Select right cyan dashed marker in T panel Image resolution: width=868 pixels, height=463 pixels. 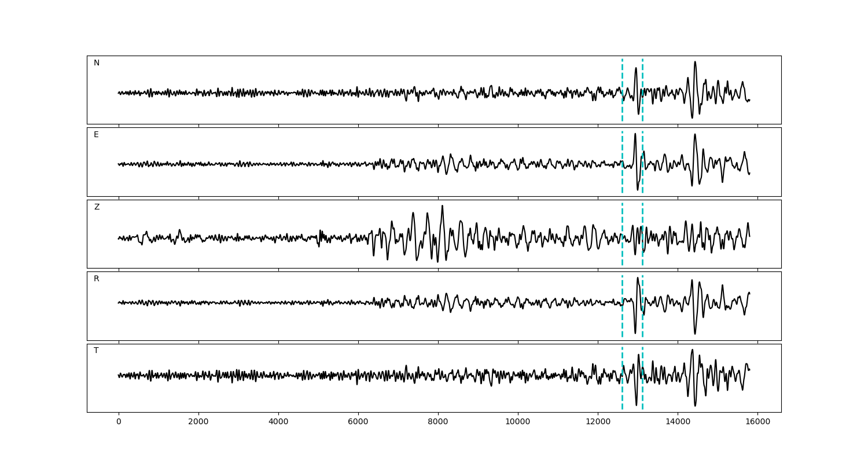[x=642, y=362]
